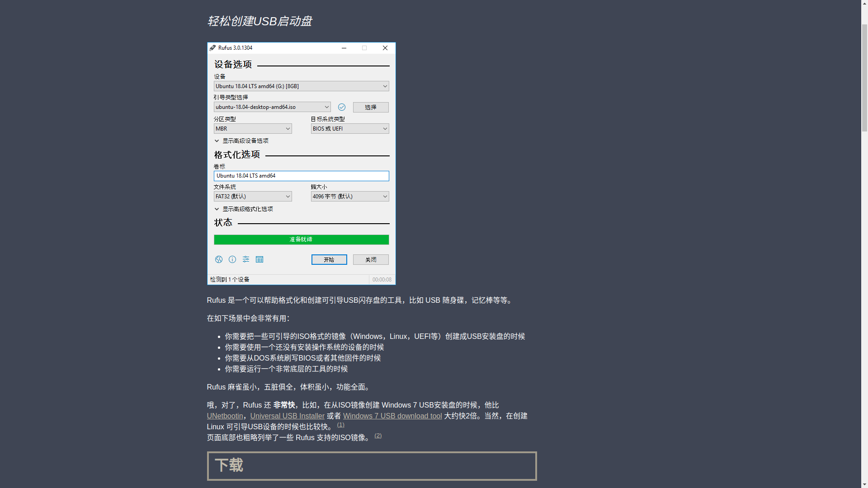Click the 卷标 volume label input field
This screenshot has height=488, width=868.
[x=301, y=176]
